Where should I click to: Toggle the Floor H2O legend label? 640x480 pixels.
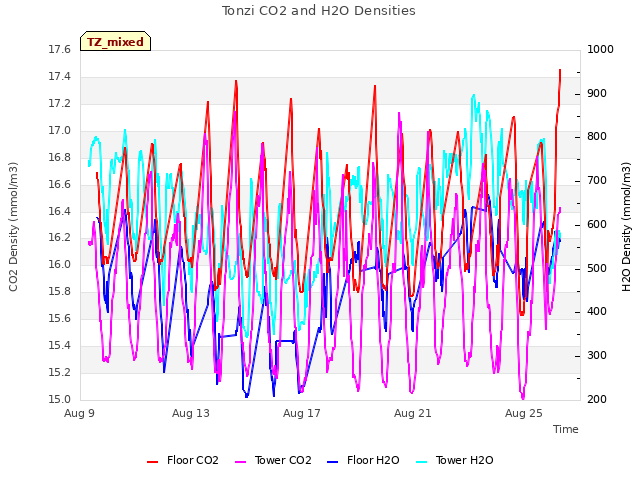[x=373, y=460]
